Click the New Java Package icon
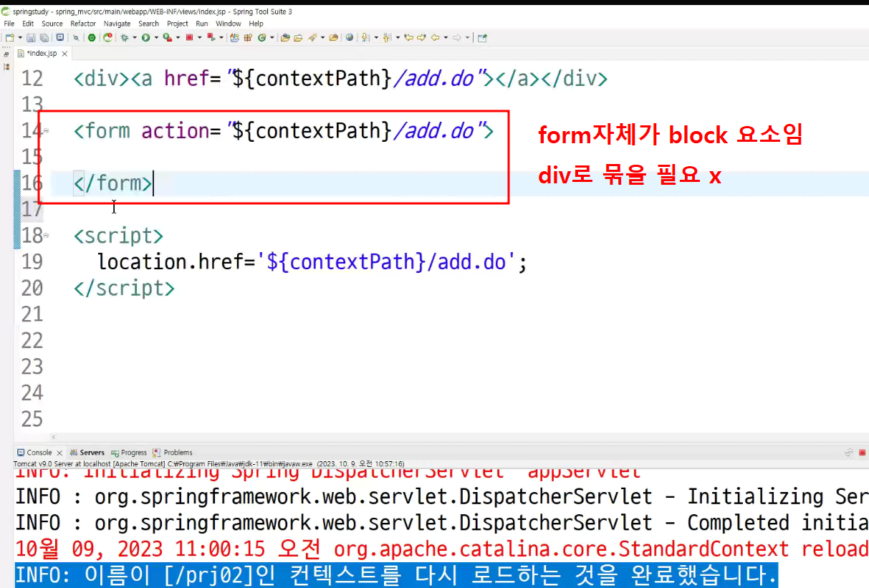 [x=248, y=37]
